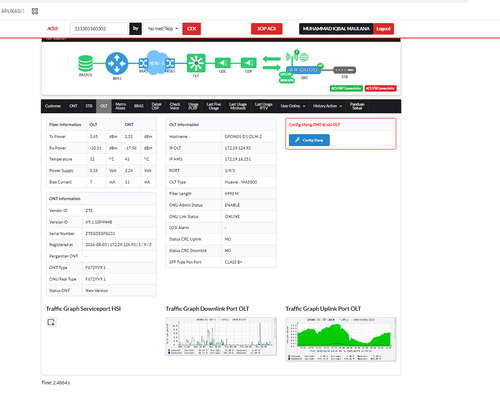Click the IP OLT value 172.29.124.93

coord(238,148)
